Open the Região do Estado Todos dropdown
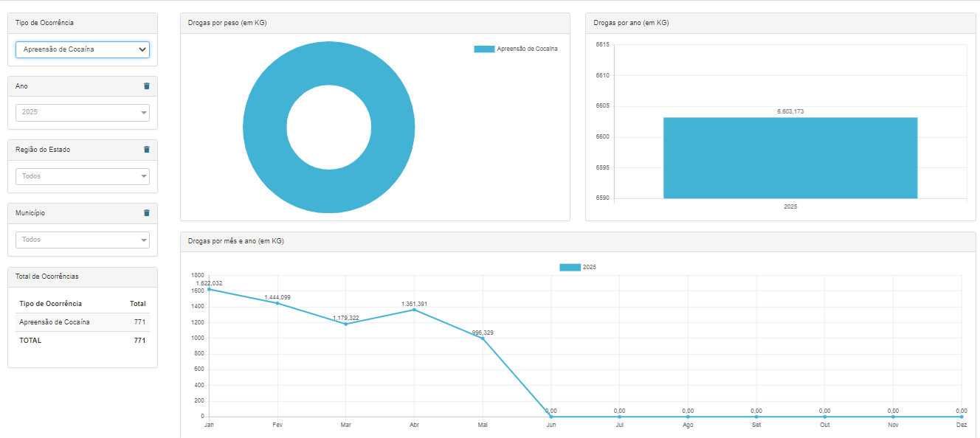Screen dimensions: 980x438 pos(83,176)
